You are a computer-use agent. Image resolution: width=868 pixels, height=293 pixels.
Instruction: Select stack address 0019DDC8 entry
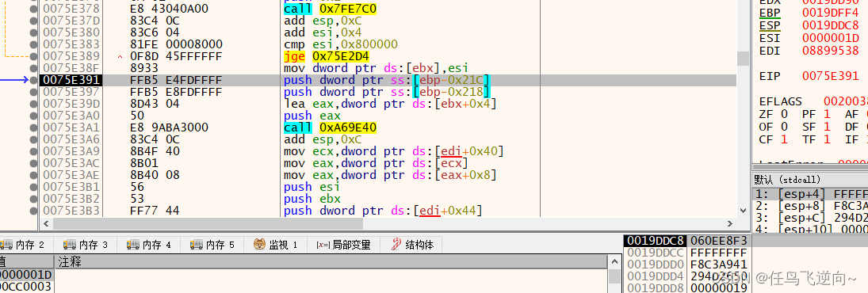pos(654,241)
